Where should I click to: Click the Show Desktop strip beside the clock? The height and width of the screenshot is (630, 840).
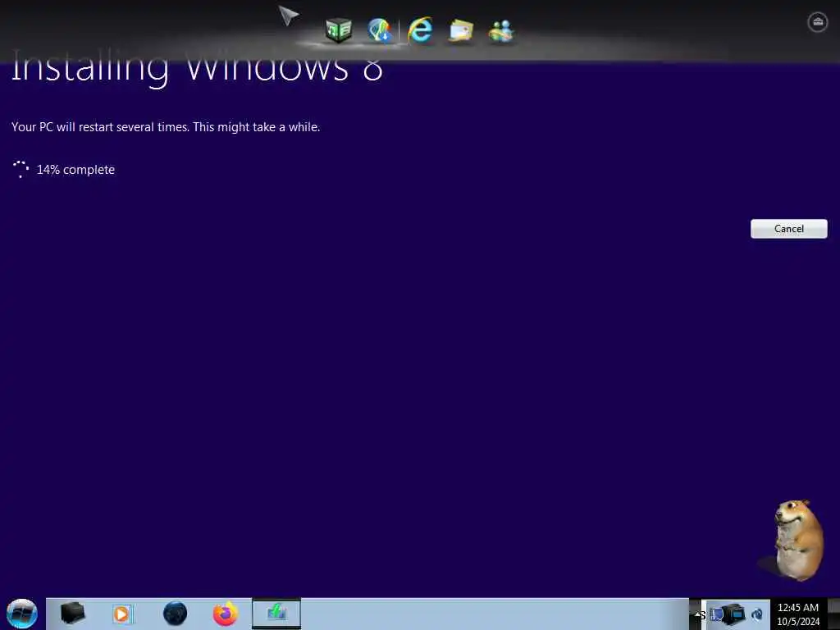click(x=833, y=614)
